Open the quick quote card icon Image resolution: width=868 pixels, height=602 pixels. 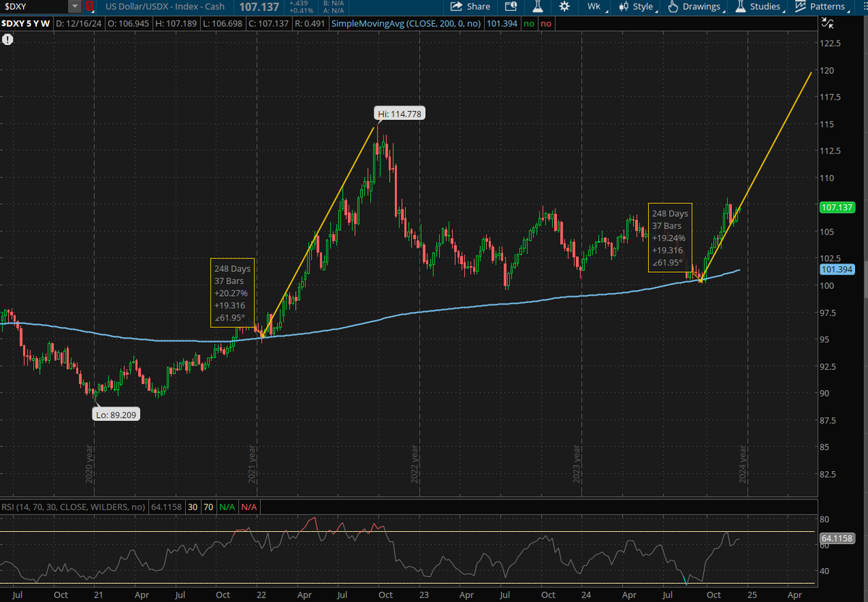pyautogui.click(x=510, y=7)
